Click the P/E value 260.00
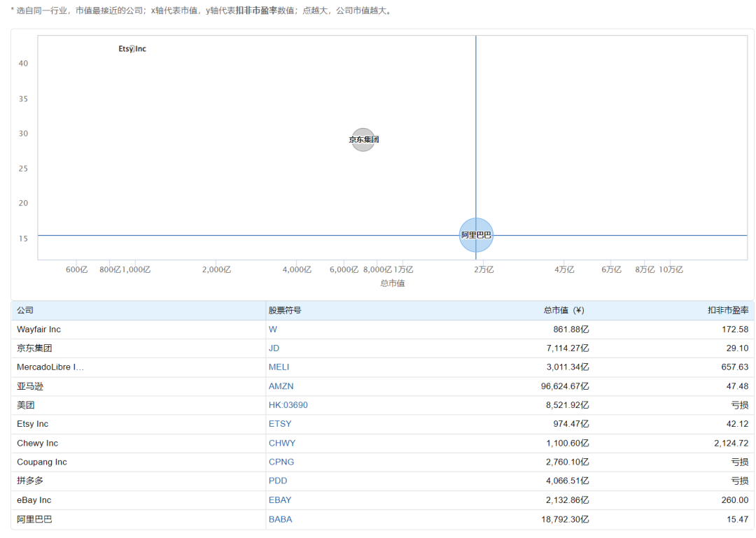 pos(735,500)
